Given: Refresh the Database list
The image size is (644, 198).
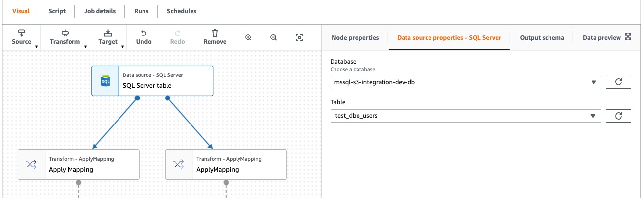Looking at the screenshot, I should coord(619,82).
